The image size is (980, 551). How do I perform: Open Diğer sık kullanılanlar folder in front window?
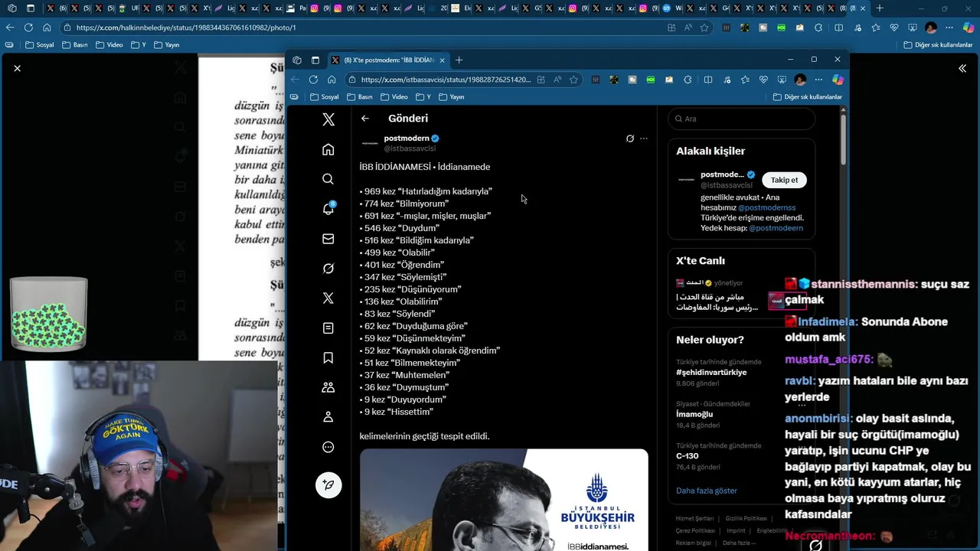coord(807,97)
